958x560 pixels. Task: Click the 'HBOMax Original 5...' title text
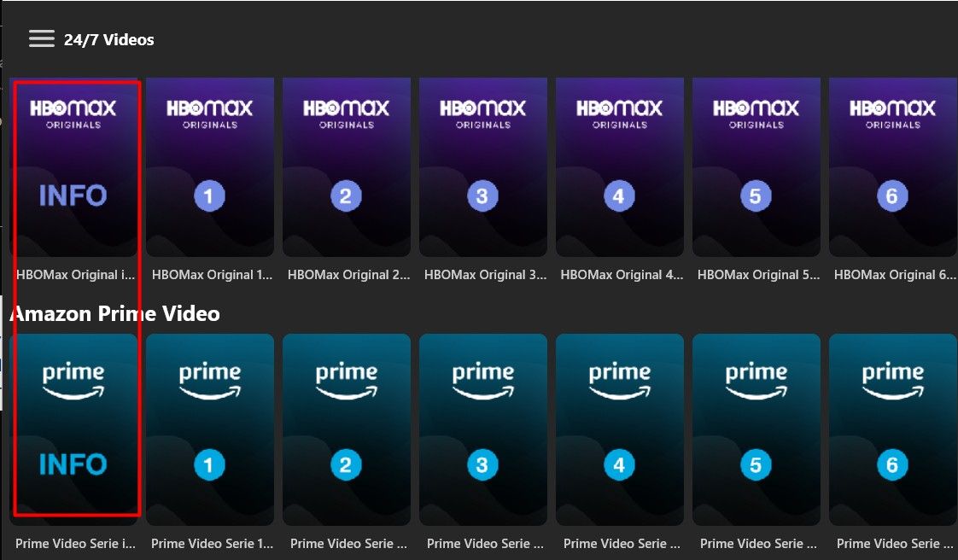758,275
